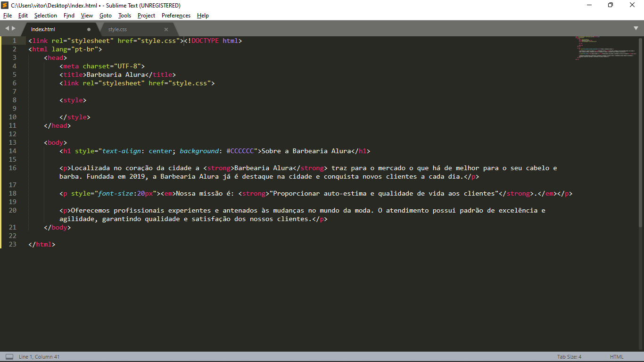644x362 pixels.
Task: Click the closing head tag
Action: point(58,125)
